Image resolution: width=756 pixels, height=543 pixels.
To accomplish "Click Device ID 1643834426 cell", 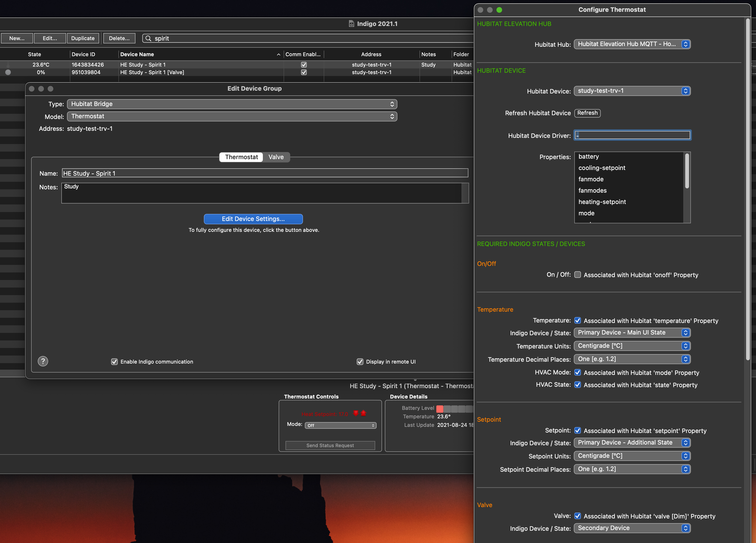I will 88,65.
